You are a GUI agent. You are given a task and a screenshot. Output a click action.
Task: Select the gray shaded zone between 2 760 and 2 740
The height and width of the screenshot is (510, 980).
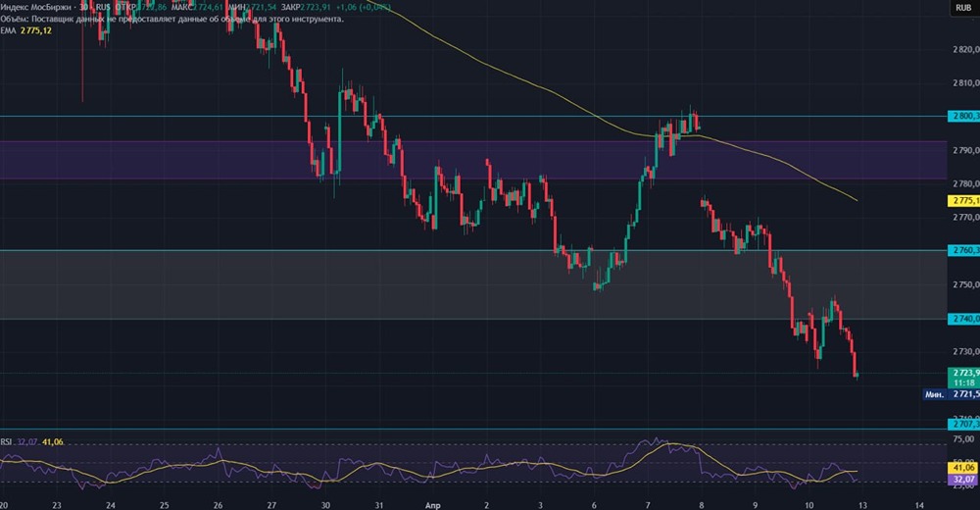coord(473,284)
